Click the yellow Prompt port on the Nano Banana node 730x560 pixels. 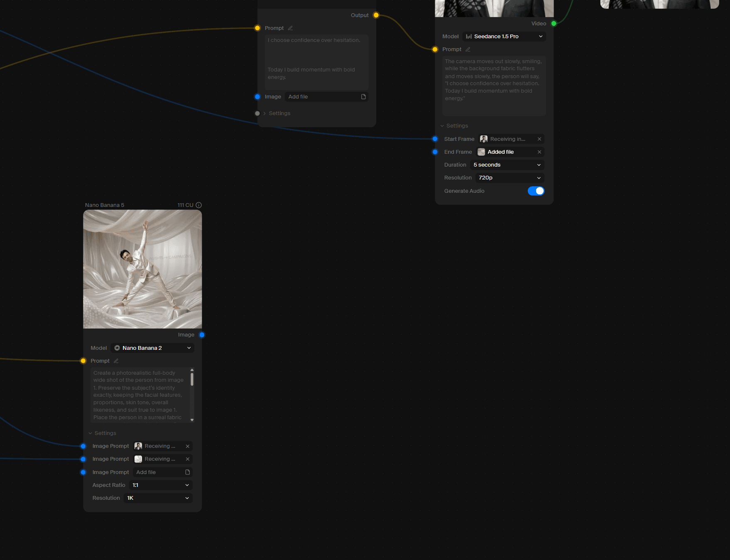click(83, 361)
